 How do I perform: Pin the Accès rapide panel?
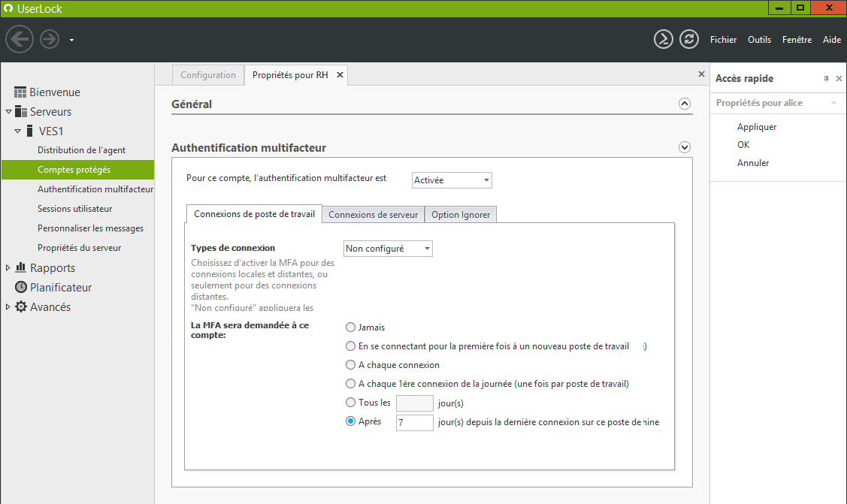click(x=826, y=79)
